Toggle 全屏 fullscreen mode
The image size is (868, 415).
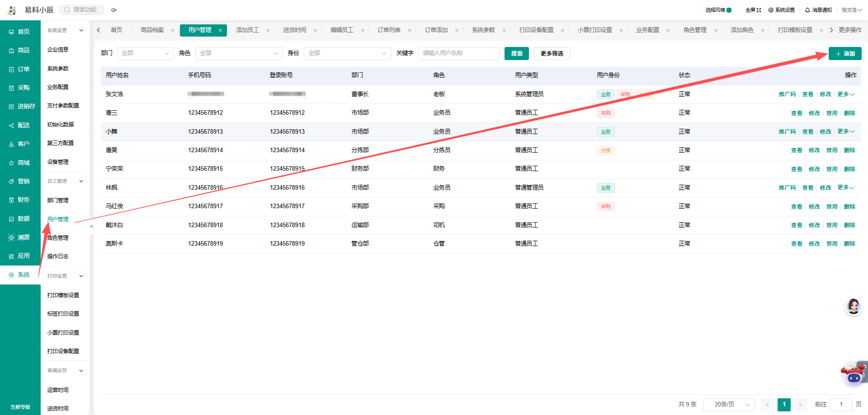coord(753,10)
